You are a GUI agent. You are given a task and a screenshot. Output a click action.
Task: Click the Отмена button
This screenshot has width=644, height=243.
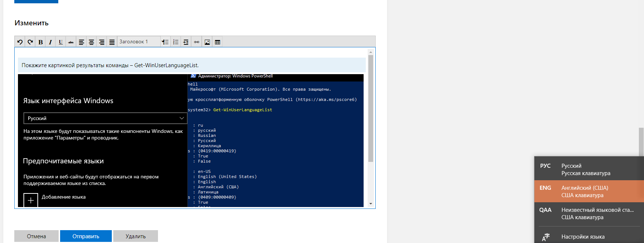click(x=36, y=236)
